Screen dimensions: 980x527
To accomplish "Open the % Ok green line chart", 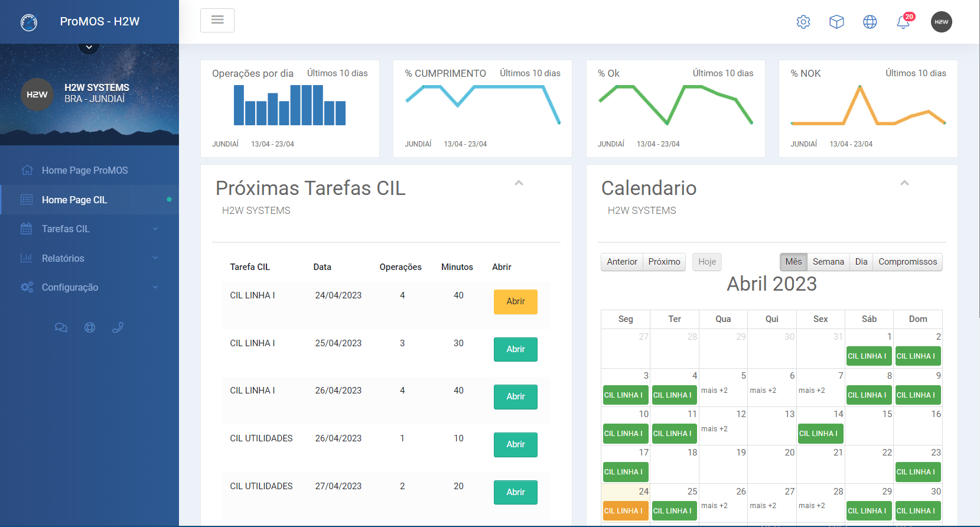I will click(676, 105).
